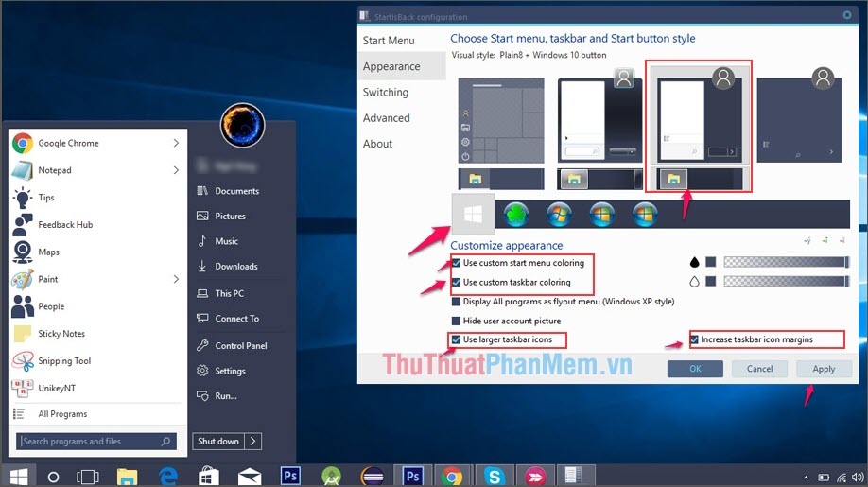Click OK in StartIsBack configuration
Image resolution: width=868 pixels, height=487 pixels.
tap(695, 369)
